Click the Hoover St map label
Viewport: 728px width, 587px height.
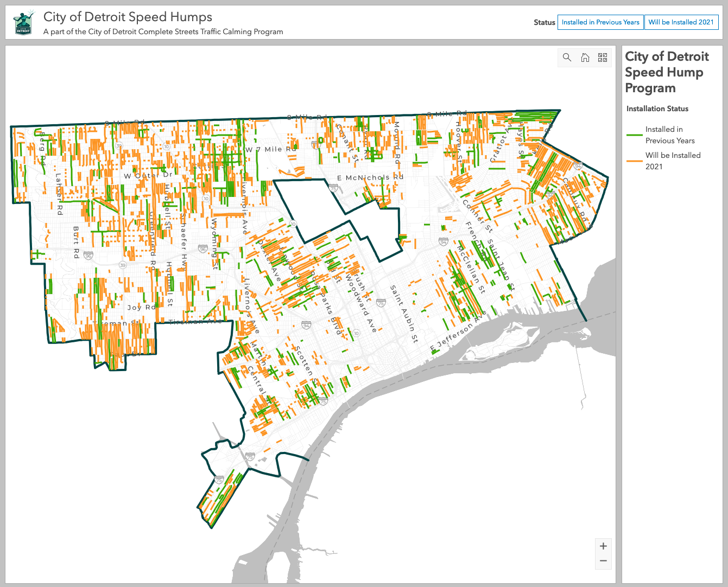[x=459, y=143]
